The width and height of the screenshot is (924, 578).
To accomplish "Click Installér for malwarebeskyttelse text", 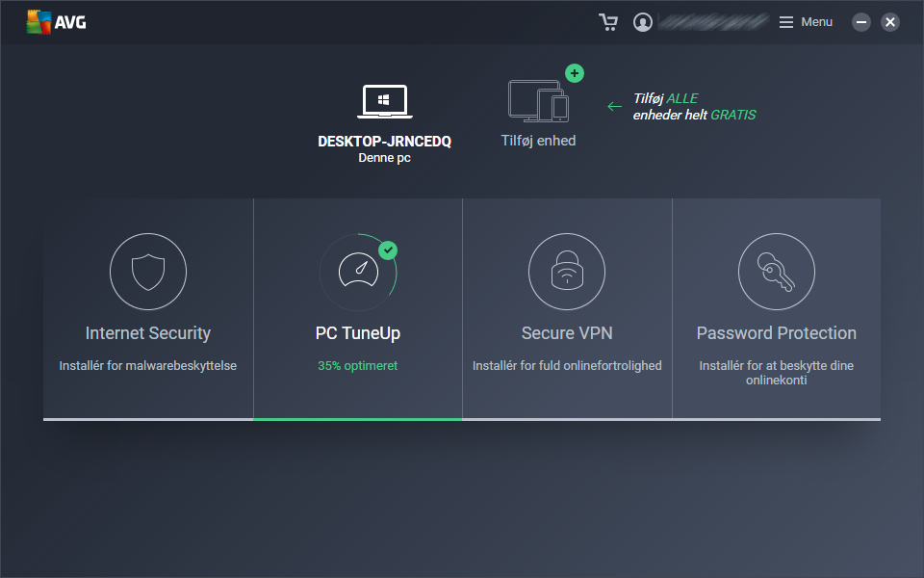I will click(148, 366).
